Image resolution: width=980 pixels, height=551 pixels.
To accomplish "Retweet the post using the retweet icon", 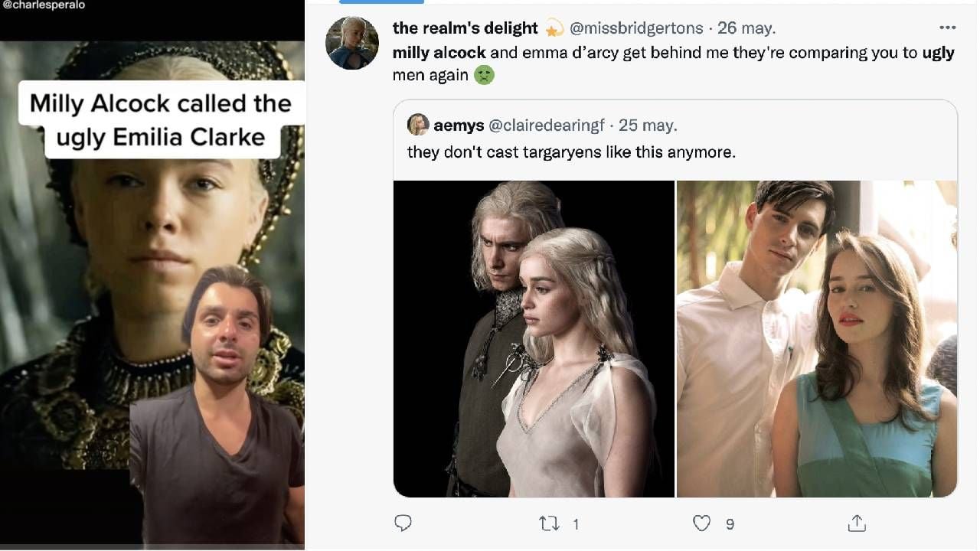I will (550, 523).
